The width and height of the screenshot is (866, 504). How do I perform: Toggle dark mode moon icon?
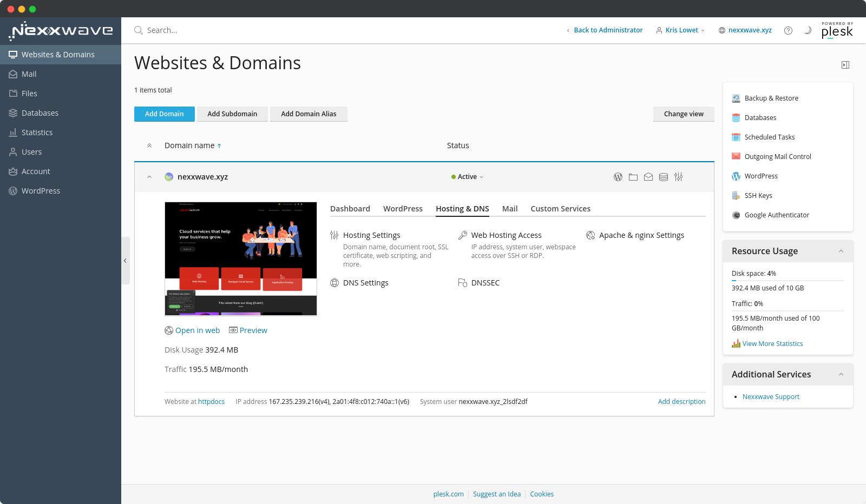pyautogui.click(x=808, y=30)
